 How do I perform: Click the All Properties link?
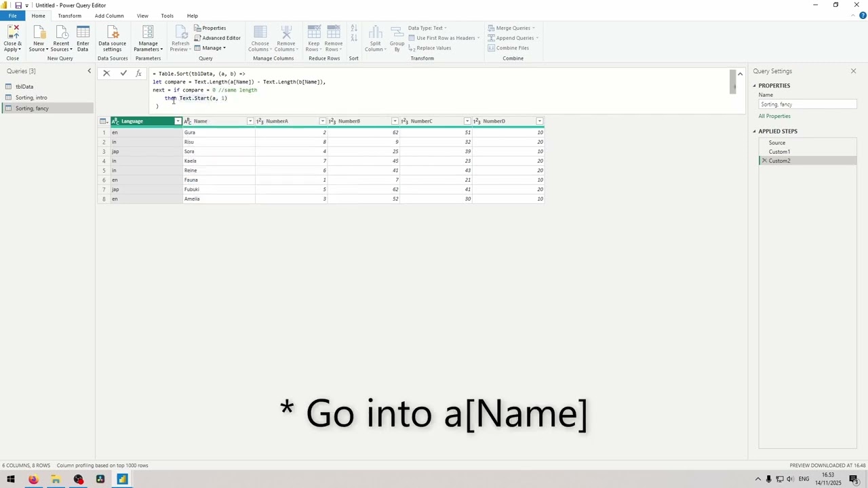click(774, 116)
